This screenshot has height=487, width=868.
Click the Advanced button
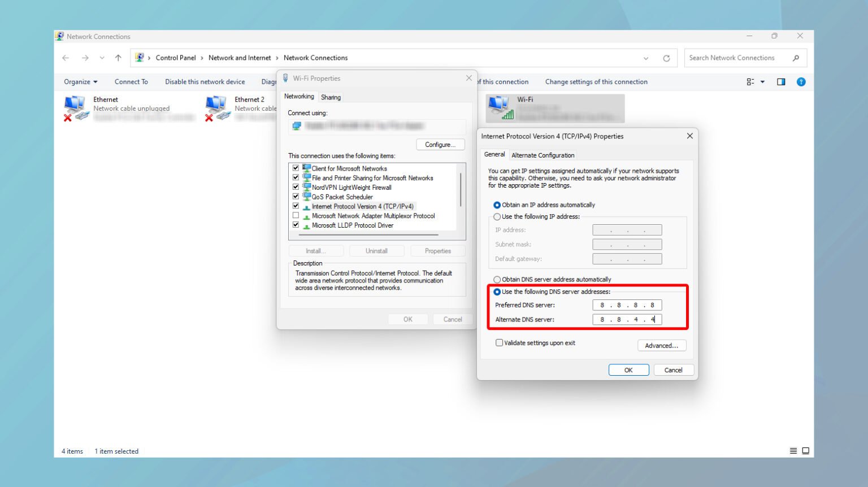661,345
